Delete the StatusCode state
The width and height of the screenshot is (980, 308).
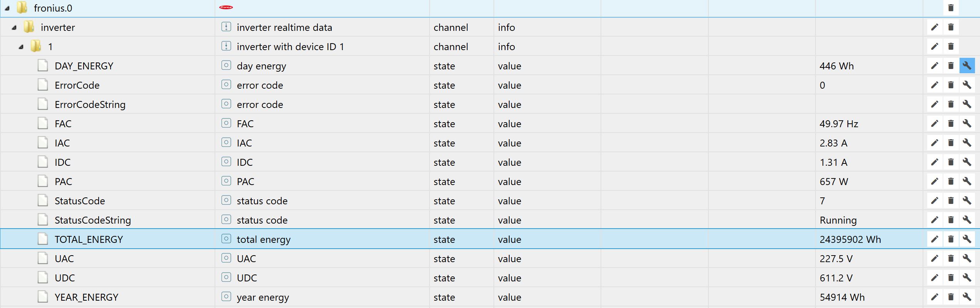coord(951,200)
